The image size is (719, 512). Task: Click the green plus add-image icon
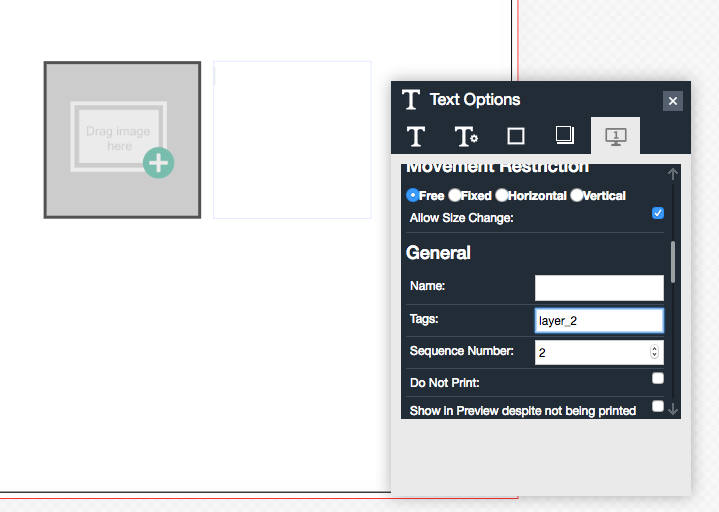(158, 162)
